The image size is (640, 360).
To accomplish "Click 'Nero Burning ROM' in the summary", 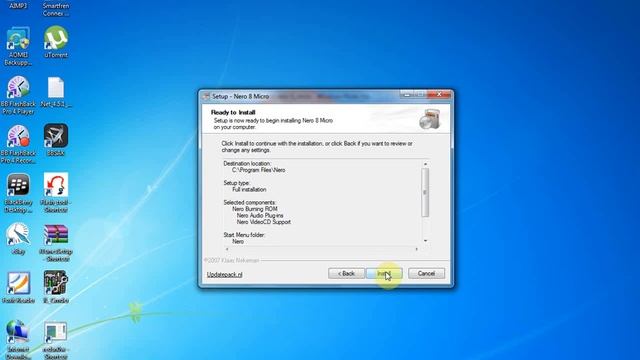I will click(255, 209).
